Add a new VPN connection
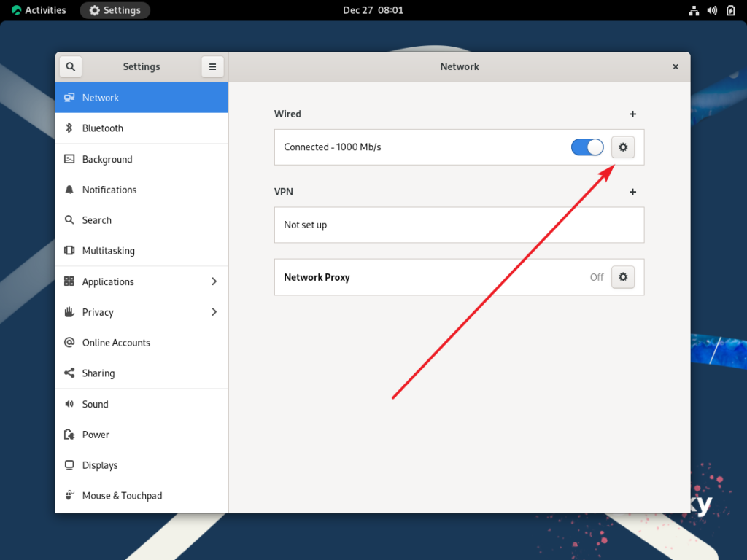Screen dimensions: 747x560 pos(632,192)
